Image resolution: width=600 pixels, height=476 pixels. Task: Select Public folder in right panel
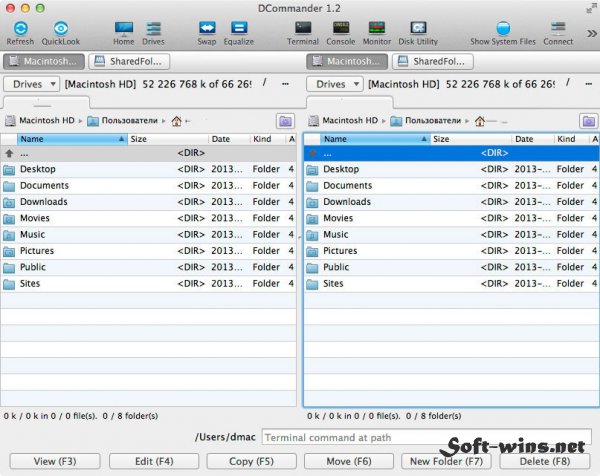coord(452,267)
